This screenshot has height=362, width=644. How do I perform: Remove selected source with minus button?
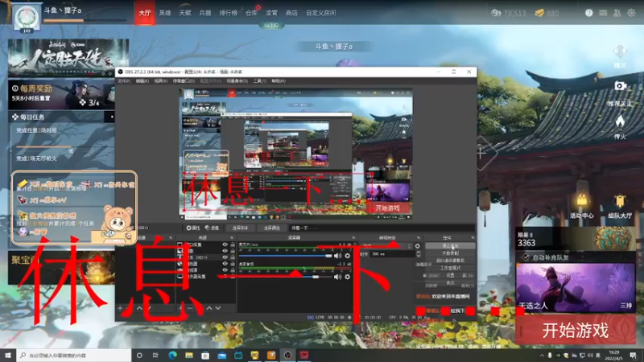click(x=190, y=308)
